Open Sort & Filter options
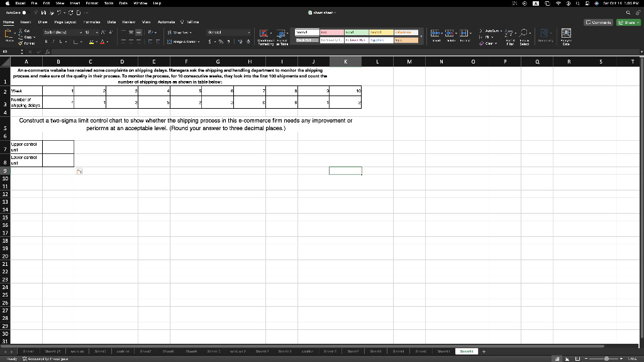 [x=508, y=36]
